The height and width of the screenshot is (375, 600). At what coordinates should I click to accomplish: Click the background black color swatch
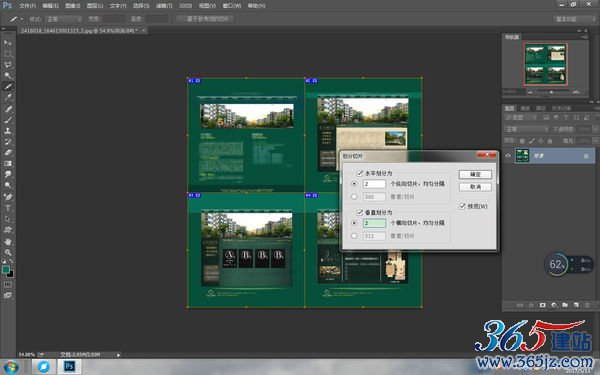pyautogui.click(x=11, y=274)
